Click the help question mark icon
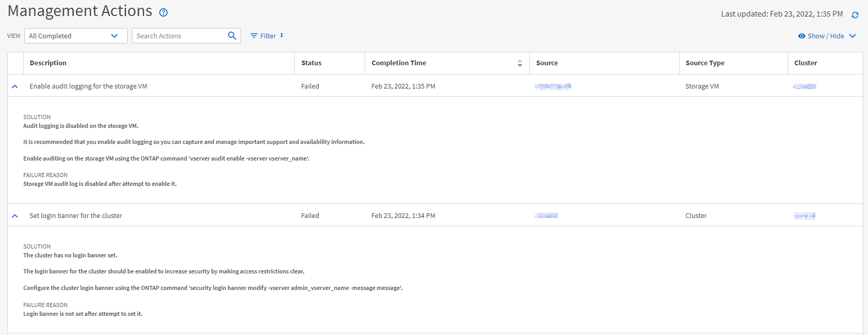Image resolution: width=868 pixels, height=335 pixels. [x=163, y=12]
